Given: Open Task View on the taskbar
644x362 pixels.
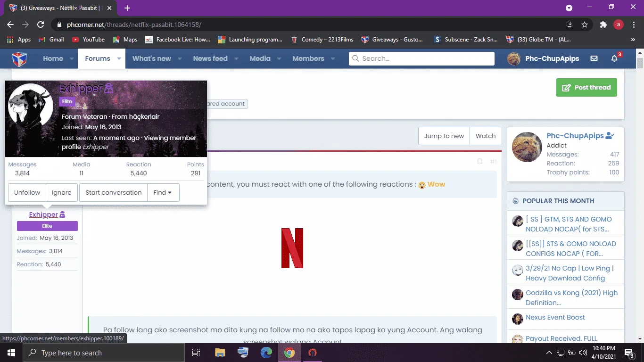Looking at the screenshot, I should (196, 353).
